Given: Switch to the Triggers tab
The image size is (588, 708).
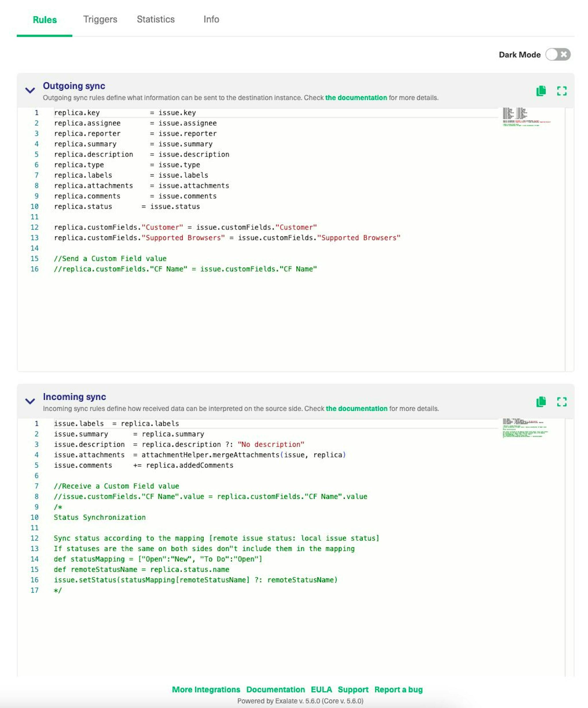Looking at the screenshot, I should coord(100,19).
